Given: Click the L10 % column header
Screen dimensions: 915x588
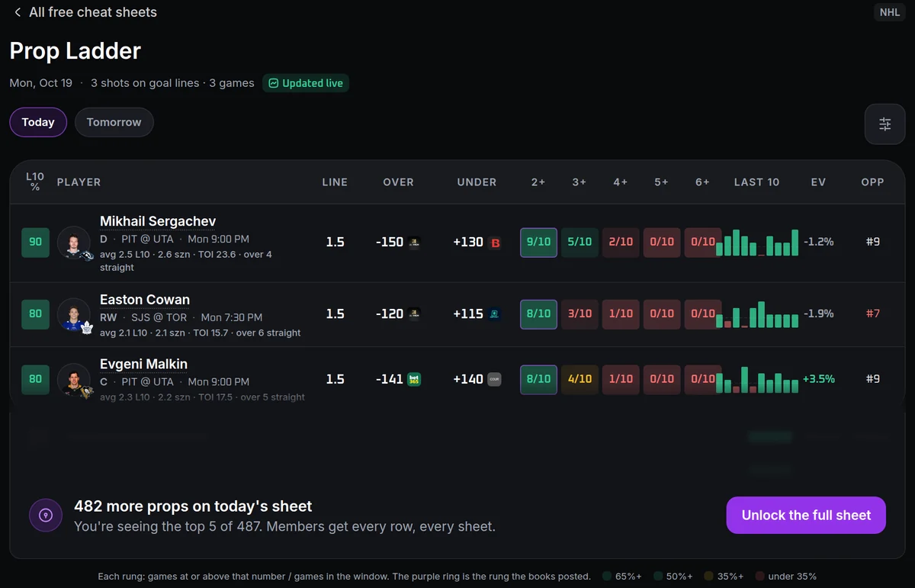Looking at the screenshot, I should [x=35, y=182].
